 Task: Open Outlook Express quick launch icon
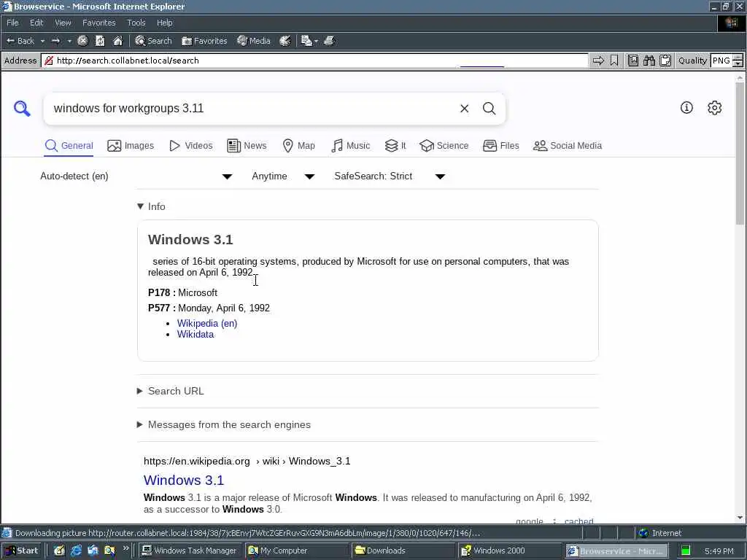click(93, 551)
